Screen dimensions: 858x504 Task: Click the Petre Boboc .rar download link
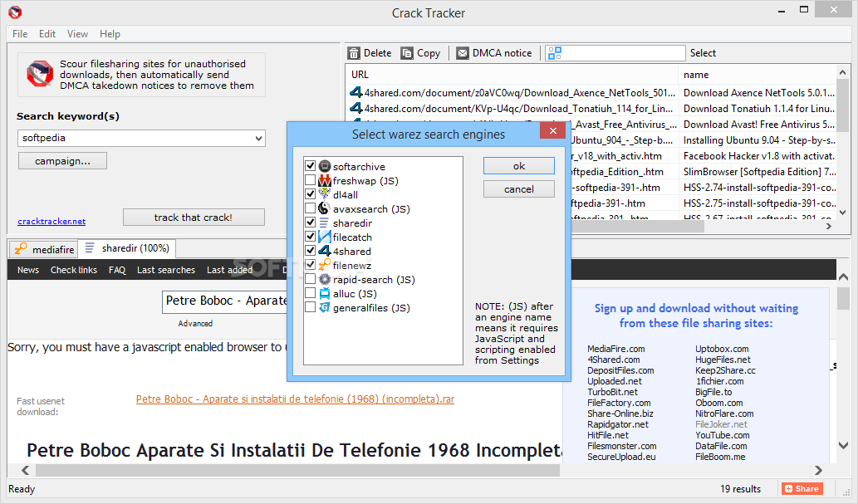click(295, 399)
